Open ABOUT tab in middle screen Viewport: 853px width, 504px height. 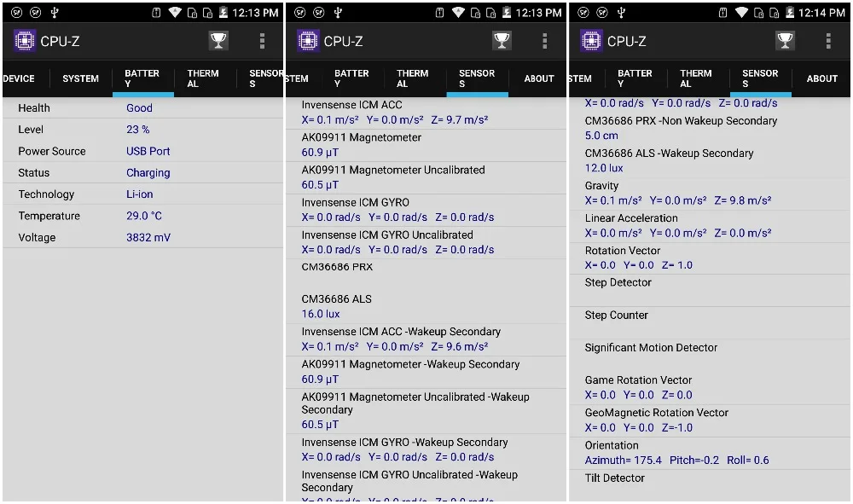538,78
